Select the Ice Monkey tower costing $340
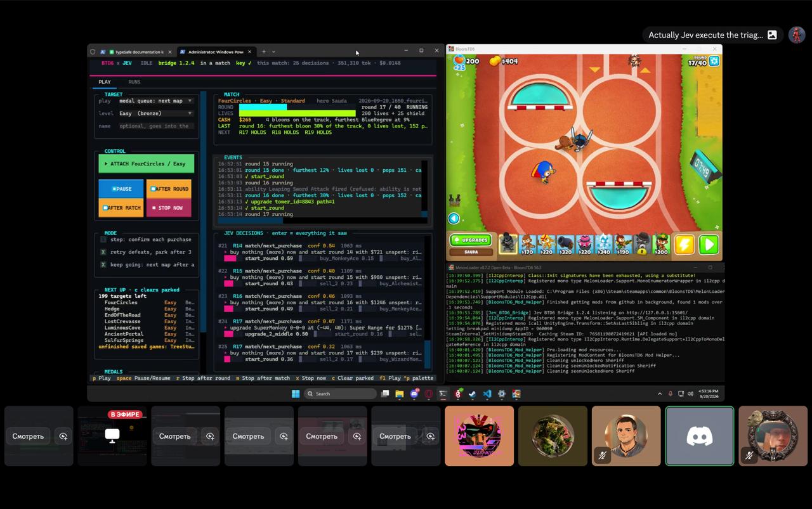Screen dimensions: 812x509 [603, 244]
